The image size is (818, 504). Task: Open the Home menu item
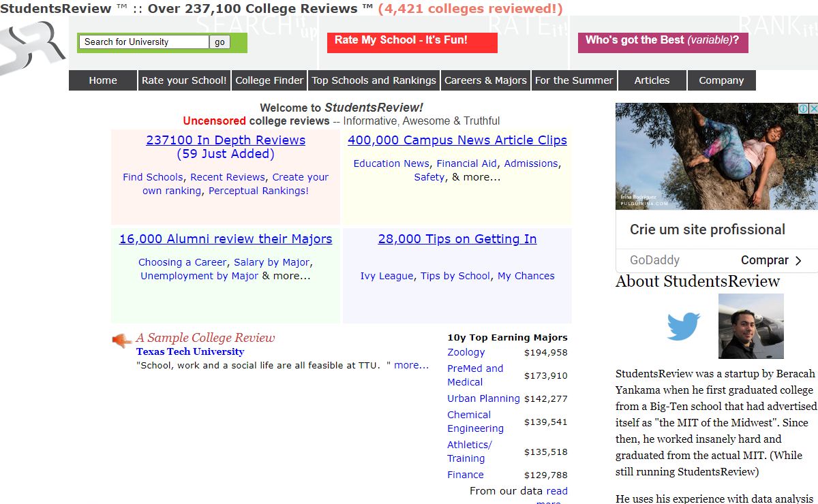tap(103, 80)
